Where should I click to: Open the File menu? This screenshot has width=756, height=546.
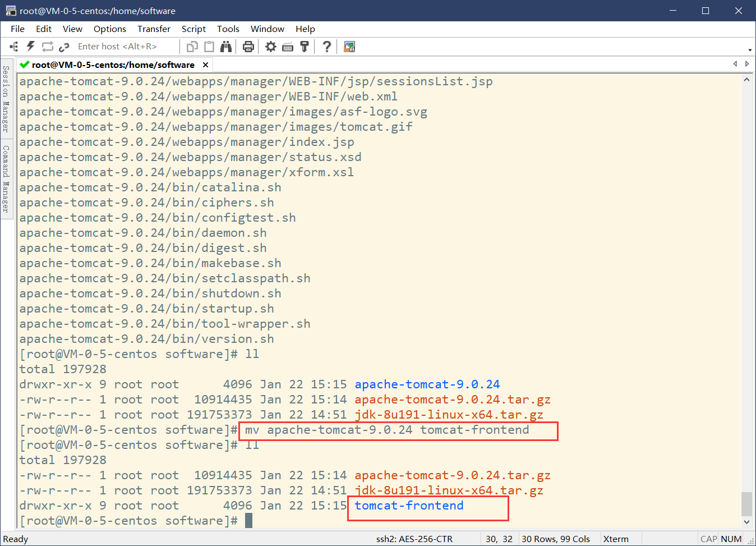pyautogui.click(x=17, y=29)
